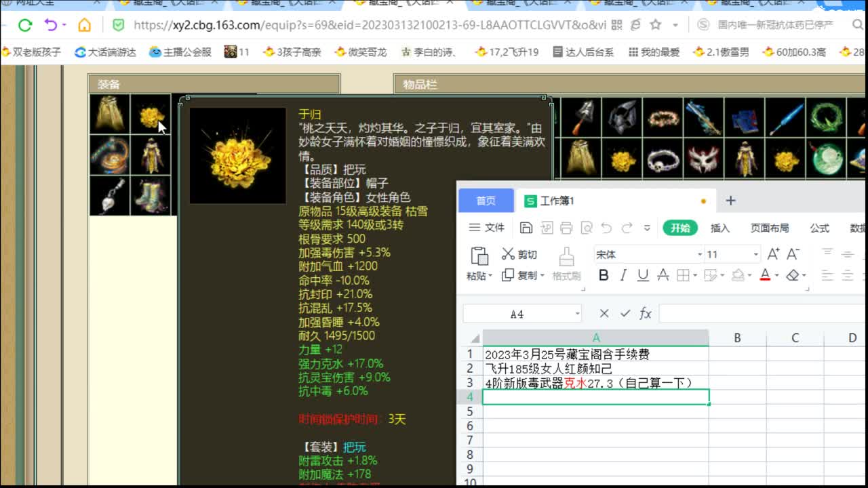Click the eraser clear icon
The image size is (868, 488).
(792, 275)
